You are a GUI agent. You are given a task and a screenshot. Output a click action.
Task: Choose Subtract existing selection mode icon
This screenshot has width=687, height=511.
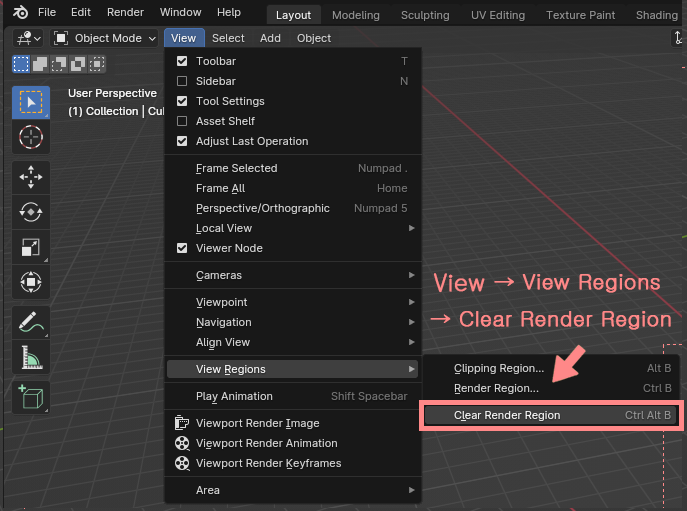(x=59, y=64)
